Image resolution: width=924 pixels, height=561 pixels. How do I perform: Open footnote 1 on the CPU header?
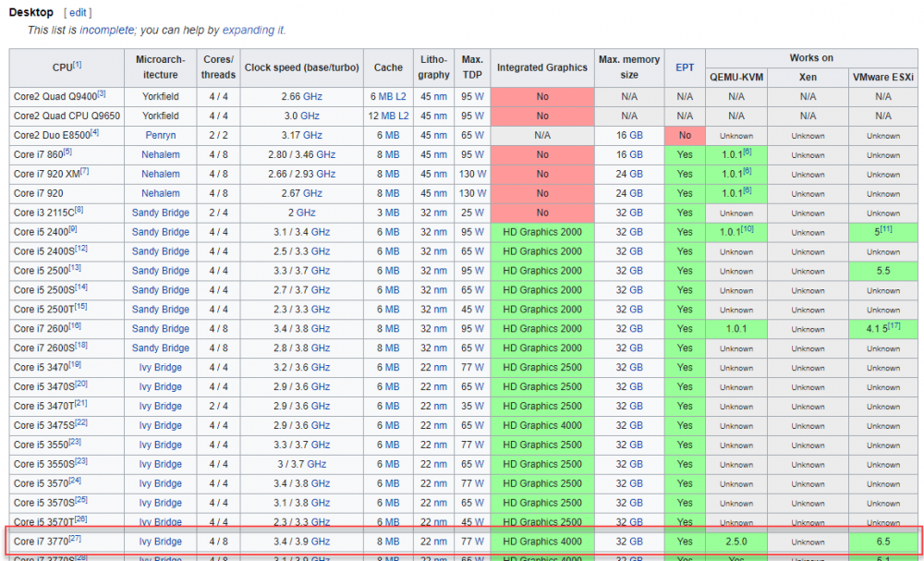(x=78, y=65)
